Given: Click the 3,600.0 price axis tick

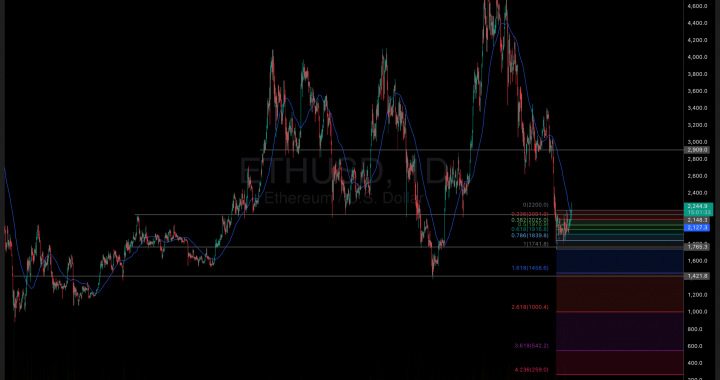Looking at the screenshot, I should tap(697, 91).
